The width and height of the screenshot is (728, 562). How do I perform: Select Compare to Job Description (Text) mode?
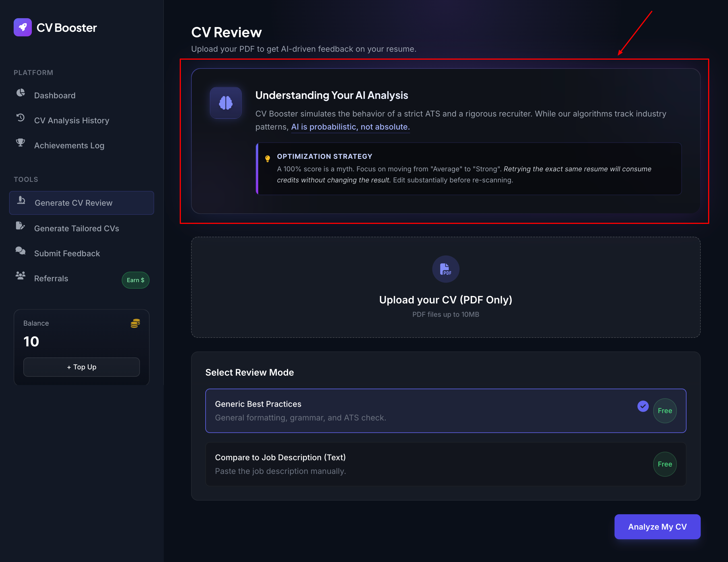pyautogui.click(x=446, y=464)
